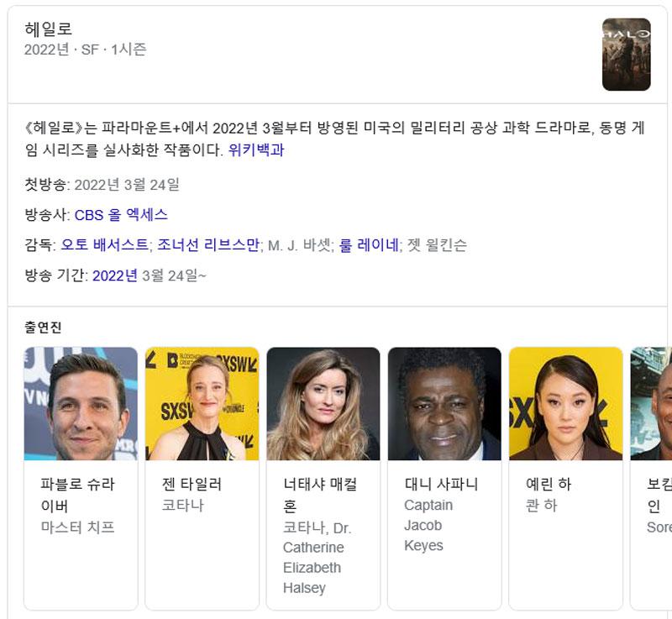Open director 조너선 리브스만 link
Viewport: 672px width, 619px height.
point(208,244)
